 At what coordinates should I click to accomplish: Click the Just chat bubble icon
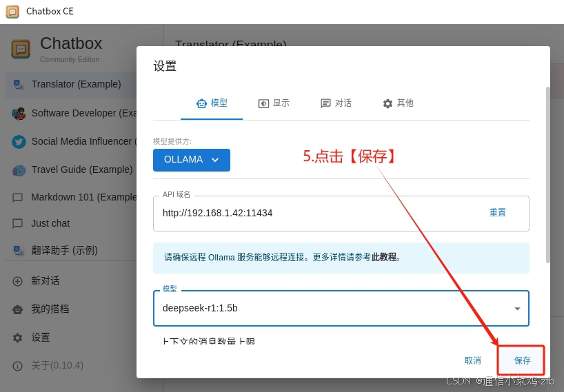pyautogui.click(x=18, y=223)
